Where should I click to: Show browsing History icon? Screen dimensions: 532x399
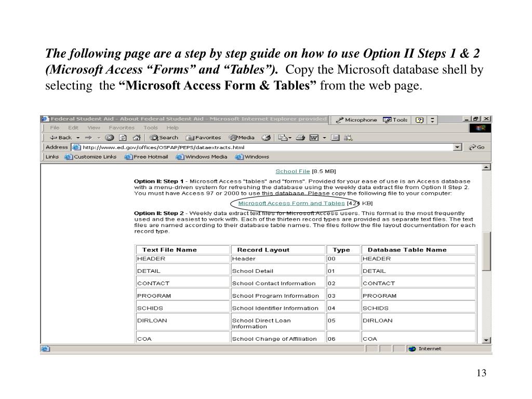pos(266,138)
